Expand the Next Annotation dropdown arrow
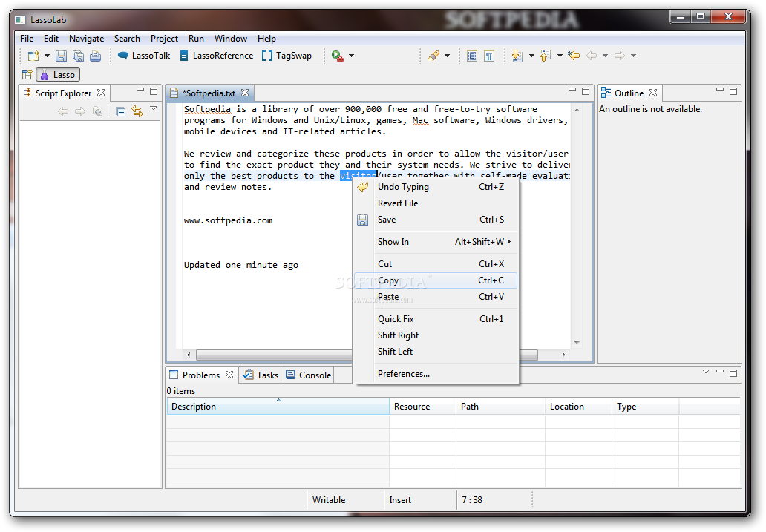Viewport: 766px width, 532px height. pyautogui.click(x=531, y=56)
